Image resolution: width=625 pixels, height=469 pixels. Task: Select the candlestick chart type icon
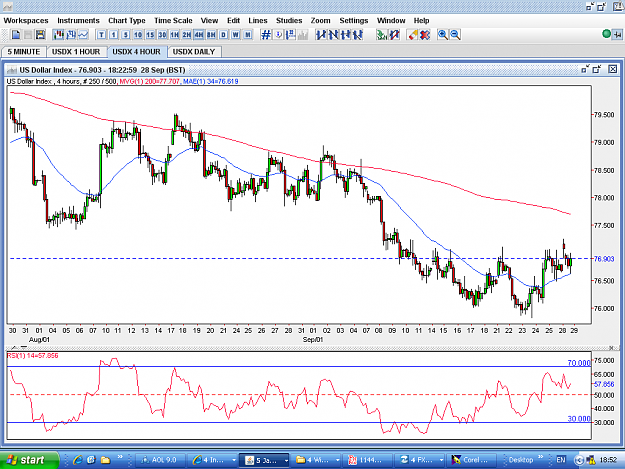[x=59, y=35]
